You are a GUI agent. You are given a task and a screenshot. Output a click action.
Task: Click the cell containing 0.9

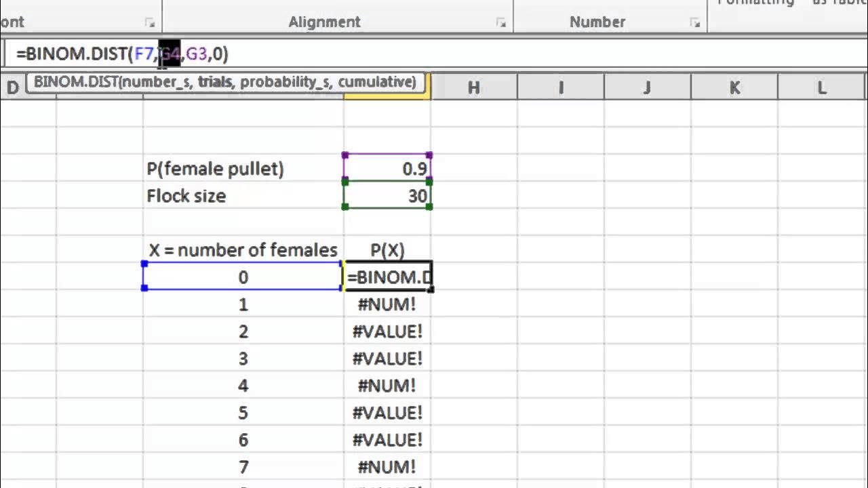[x=387, y=168]
